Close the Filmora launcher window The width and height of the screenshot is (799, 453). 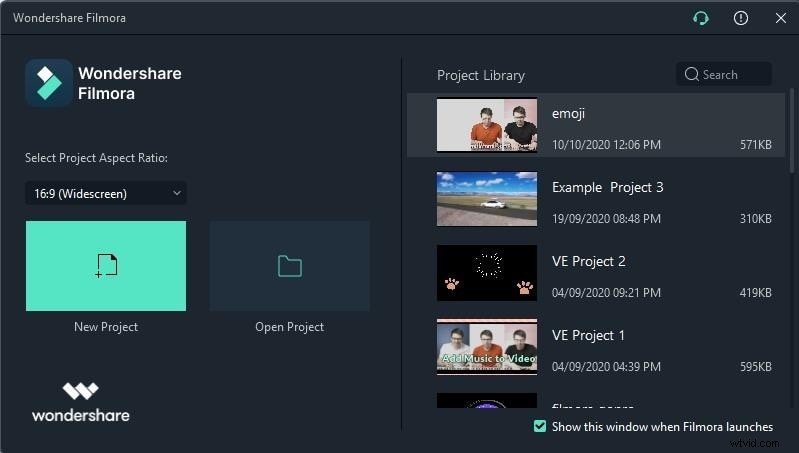781,18
